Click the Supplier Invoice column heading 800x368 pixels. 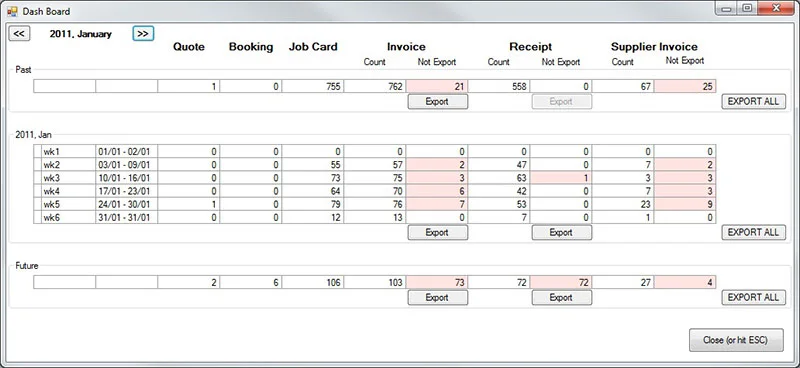654,47
